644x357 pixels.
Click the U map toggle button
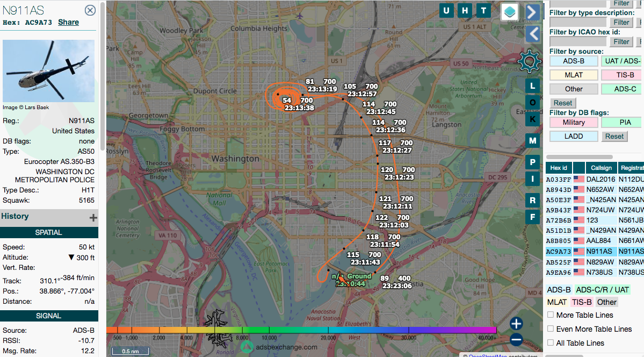coord(446,11)
